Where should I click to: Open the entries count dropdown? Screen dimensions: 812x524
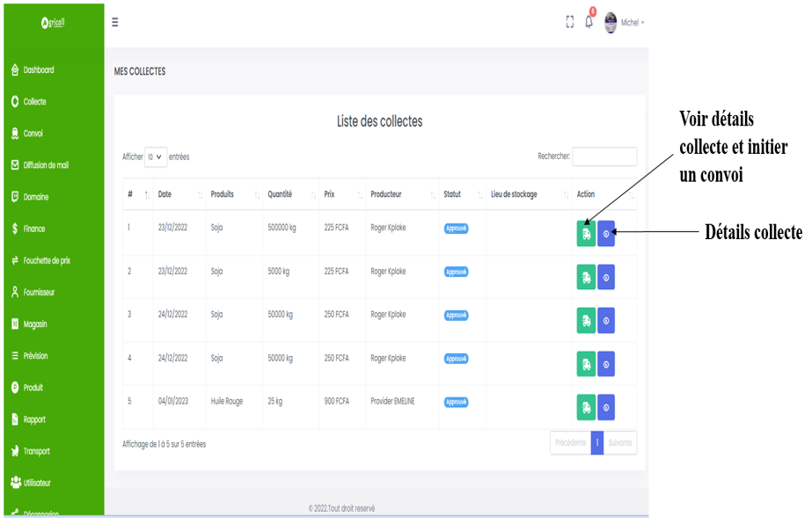click(x=155, y=157)
